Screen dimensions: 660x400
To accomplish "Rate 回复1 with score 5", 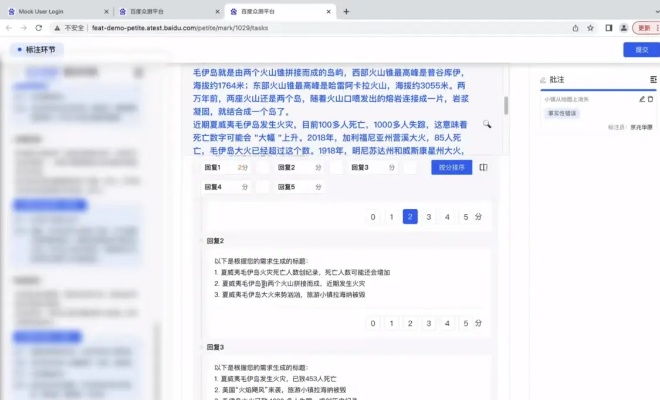I will tap(466, 217).
